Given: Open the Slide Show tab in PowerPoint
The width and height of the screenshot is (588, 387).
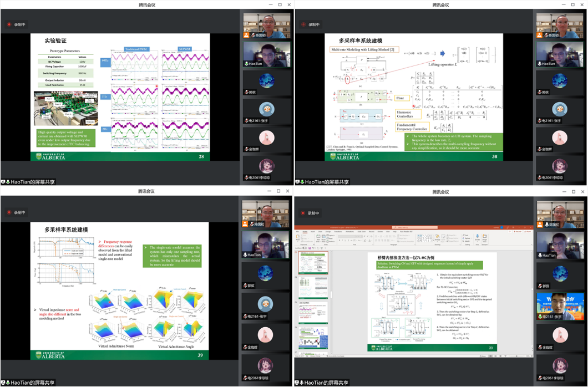Looking at the screenshot, I should 361,231.
